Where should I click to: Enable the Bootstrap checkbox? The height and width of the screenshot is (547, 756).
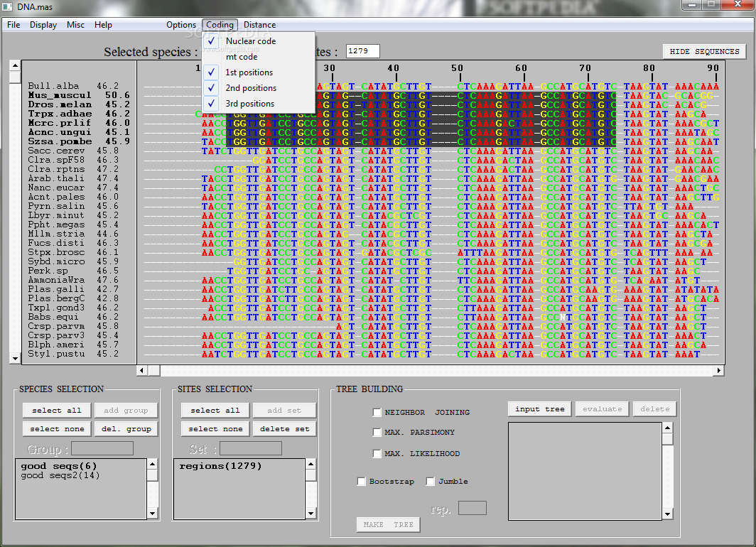[361, 481]
